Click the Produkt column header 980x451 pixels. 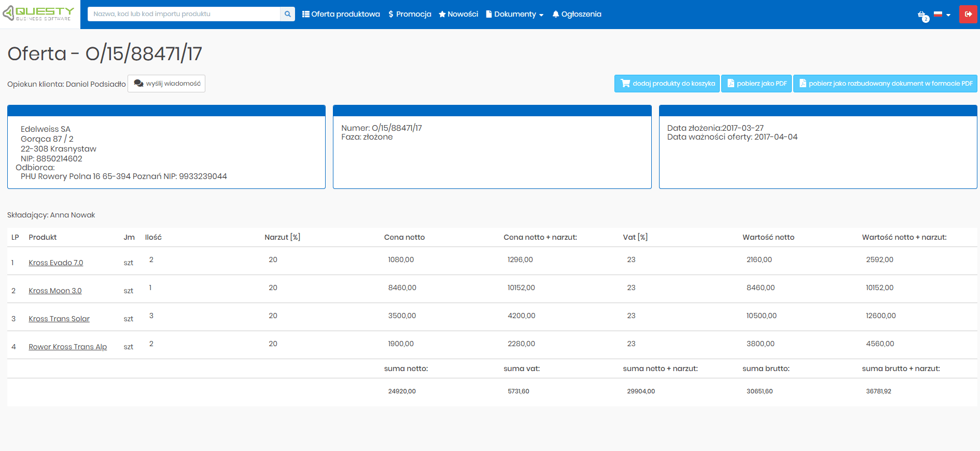(x=43, y=237)
